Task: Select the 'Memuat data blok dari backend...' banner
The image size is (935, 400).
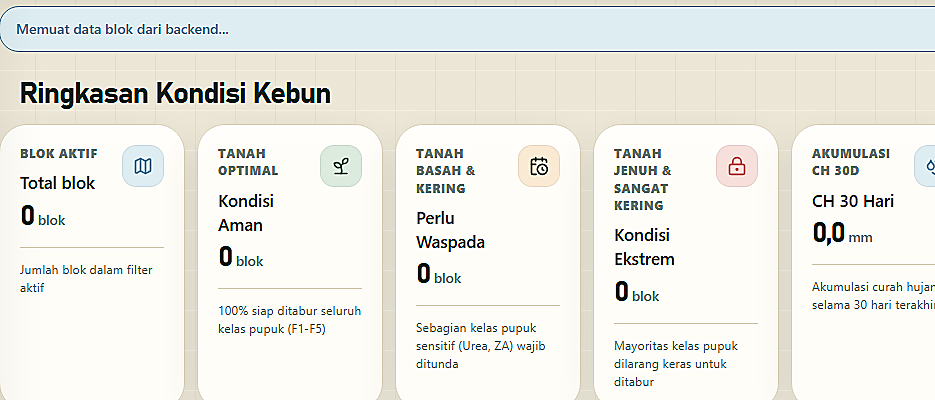Action: (x=468, y=29)
